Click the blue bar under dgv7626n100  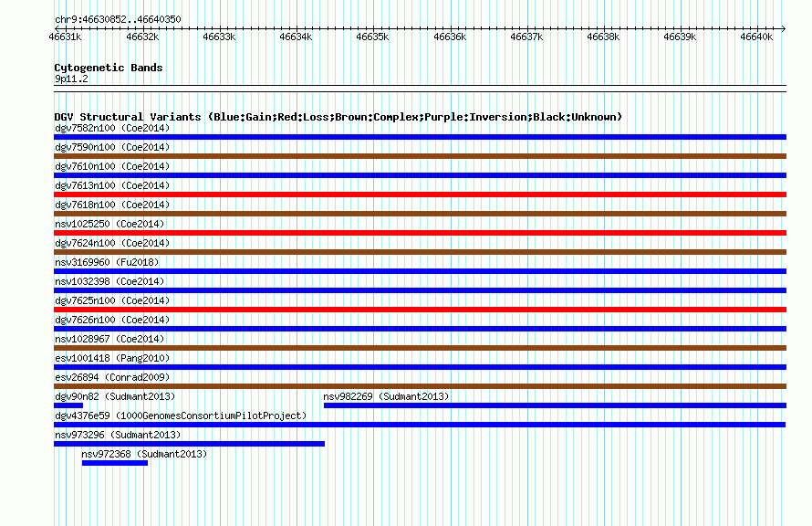pos(420,329)
